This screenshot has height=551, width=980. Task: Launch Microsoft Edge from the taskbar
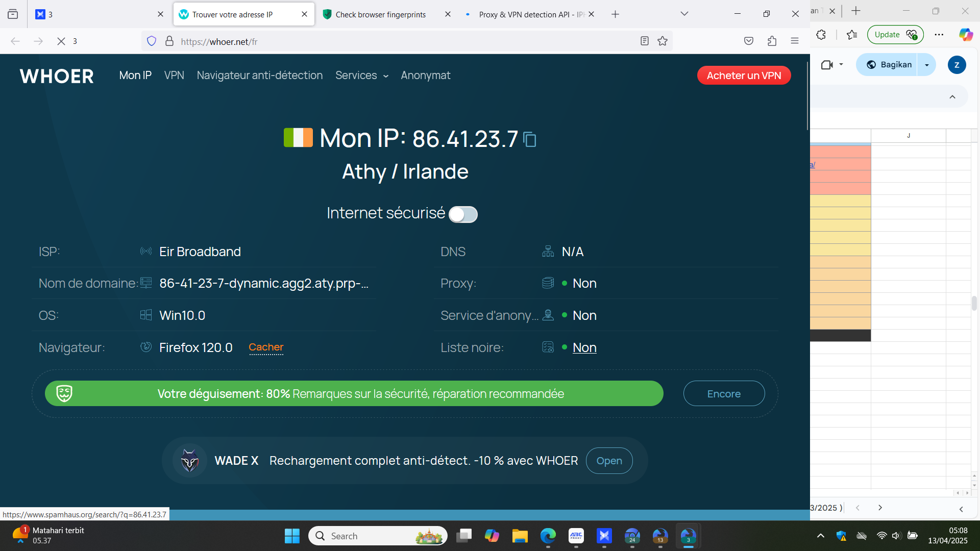tap(548, 536)
